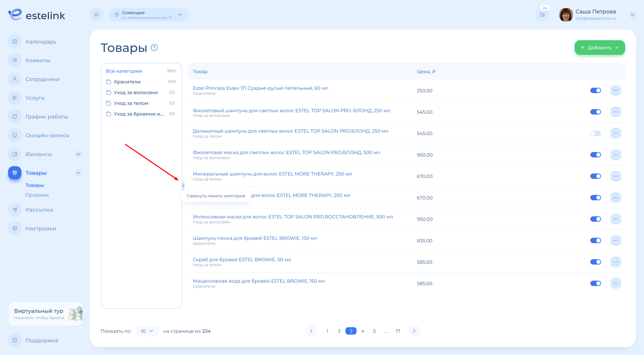Viewport: 644px width, 355px height.
Task: Click the Товар column header
Action: pyautogui.click(x=200, y=71)
